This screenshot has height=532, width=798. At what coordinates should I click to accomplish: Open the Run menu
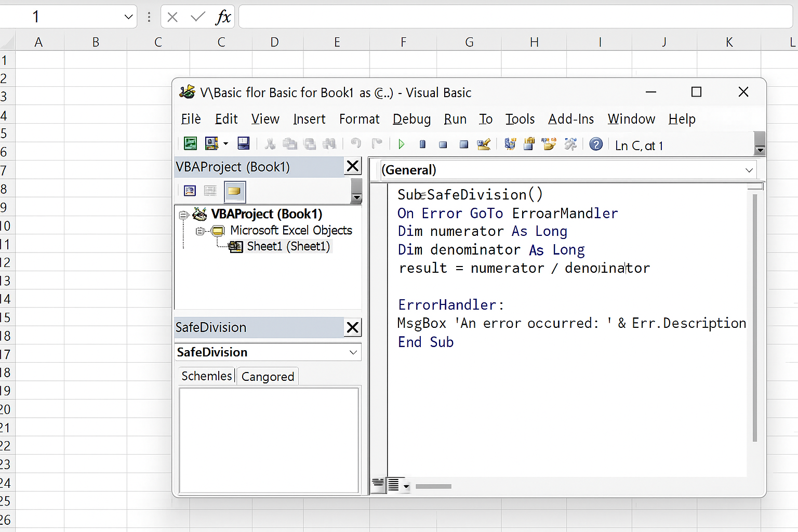pos(455,119)
